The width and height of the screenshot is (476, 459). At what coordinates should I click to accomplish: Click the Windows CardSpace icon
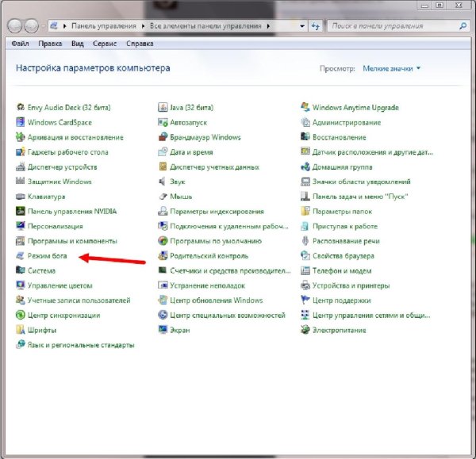click(21, 122)
